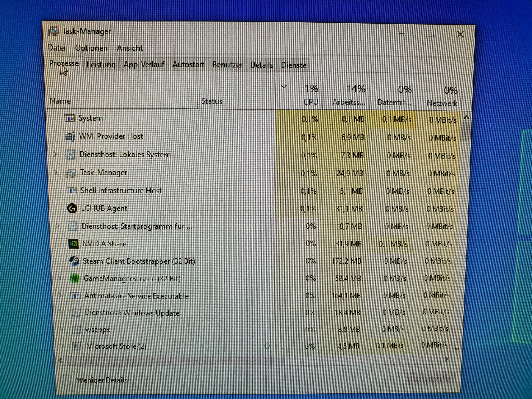Viewport: 532px width, 399px height.
Task: Click the vertical scrollbar down arrow
Action: [x=457, y=349]
